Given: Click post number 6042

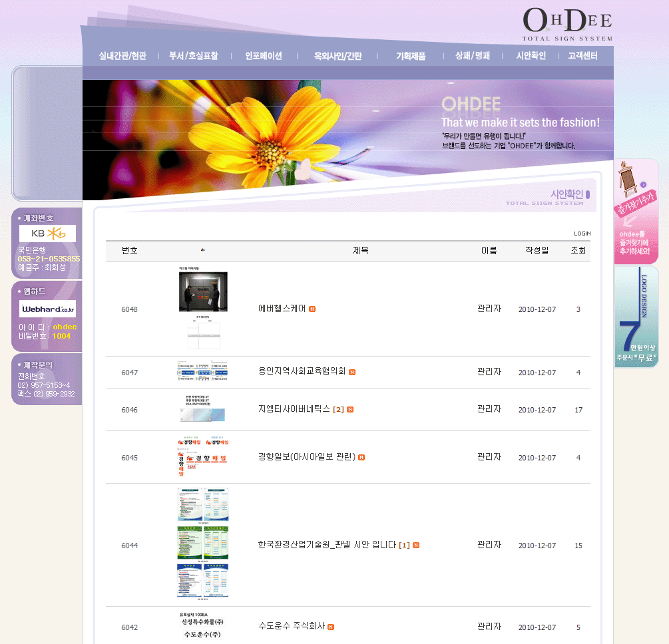Looking at the screenshot, I should tap(129, 627).
